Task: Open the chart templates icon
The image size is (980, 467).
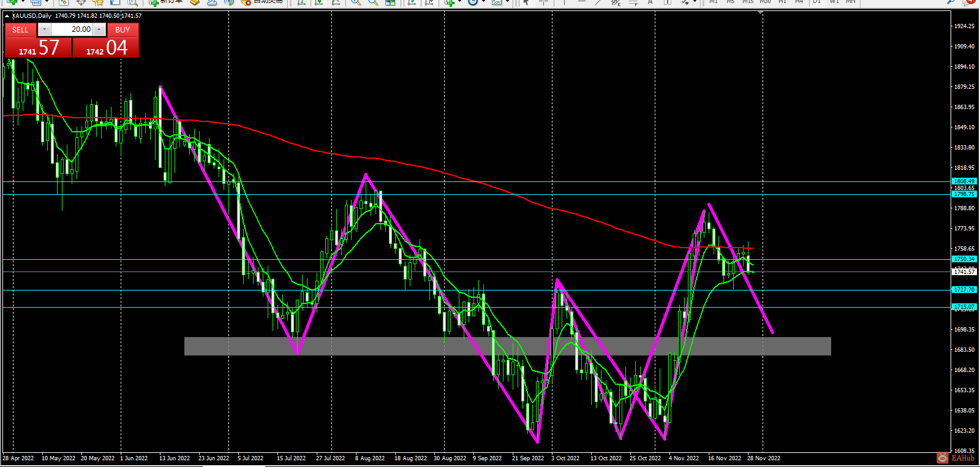Action: click(497, 2)
